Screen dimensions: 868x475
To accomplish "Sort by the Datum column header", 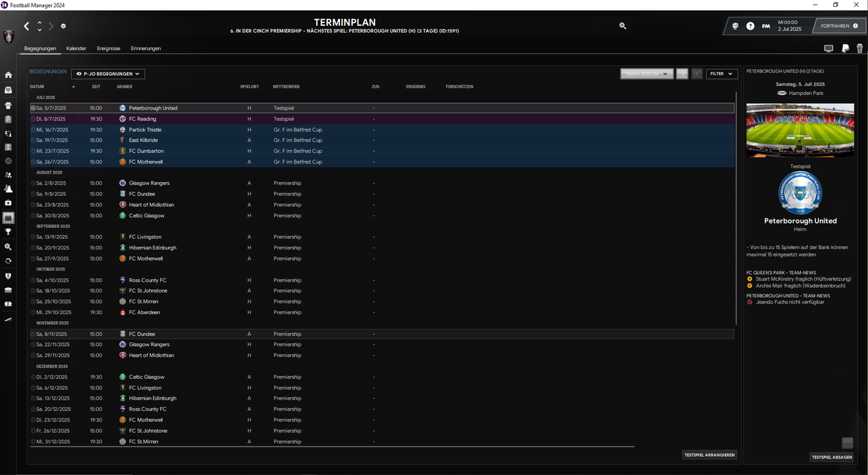I will click(37, 87).
